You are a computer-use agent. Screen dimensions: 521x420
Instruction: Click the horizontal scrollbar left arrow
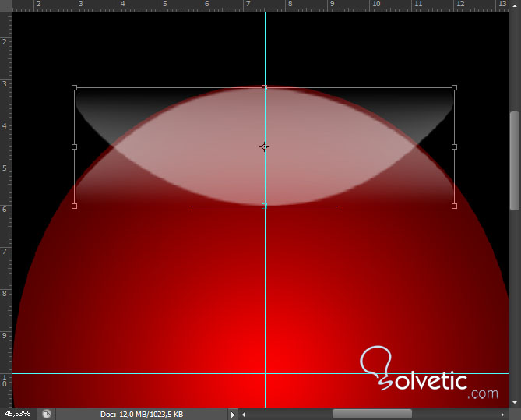(244, 415)
